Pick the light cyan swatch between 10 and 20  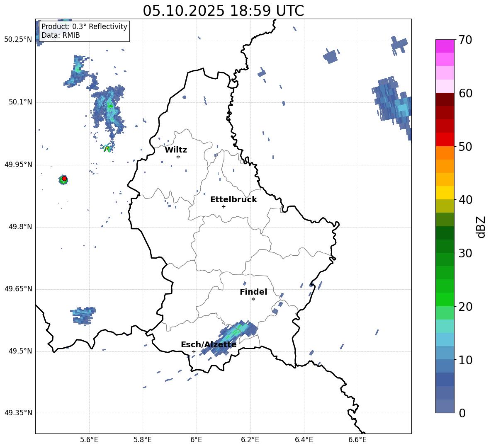tap(445, 326)
